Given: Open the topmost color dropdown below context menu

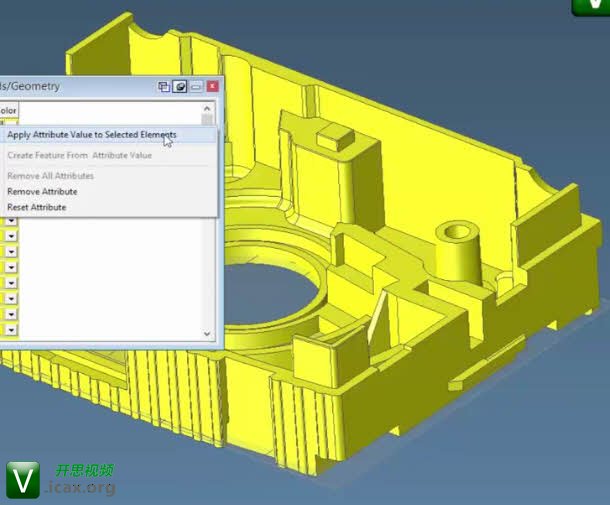Looking at the screenshot, I should point(11,221).
